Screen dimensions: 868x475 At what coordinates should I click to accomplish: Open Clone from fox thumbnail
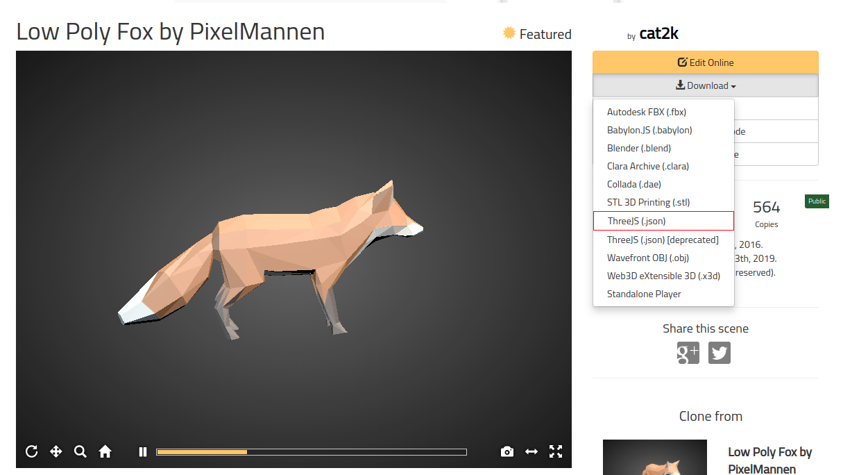click(x=654, y=457)
